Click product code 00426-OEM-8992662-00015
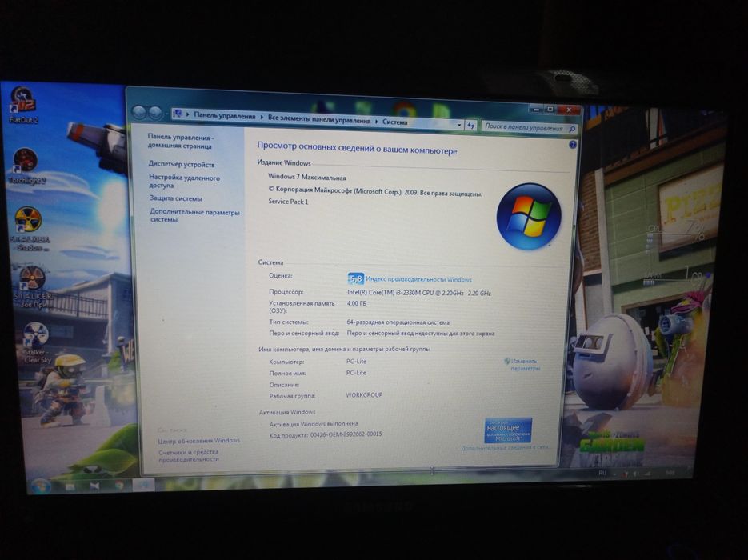The width and height of the screenshot is (748, 560). [346, 434]
